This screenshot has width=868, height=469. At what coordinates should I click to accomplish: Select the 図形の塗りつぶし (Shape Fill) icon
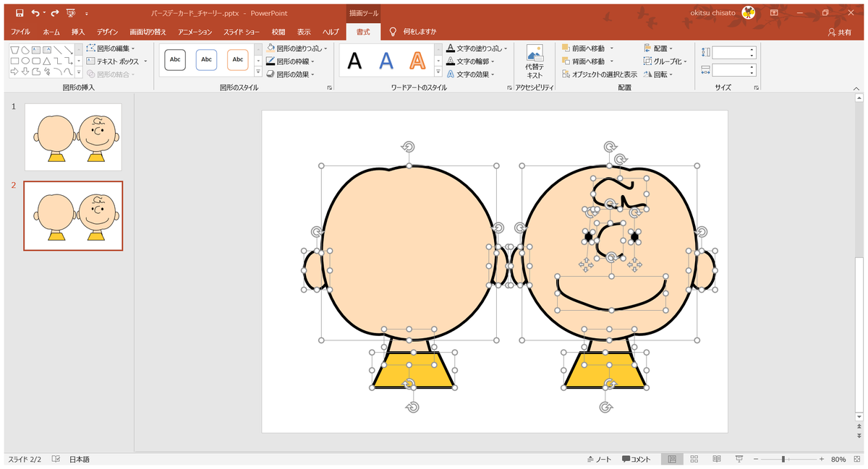[271, 46]
